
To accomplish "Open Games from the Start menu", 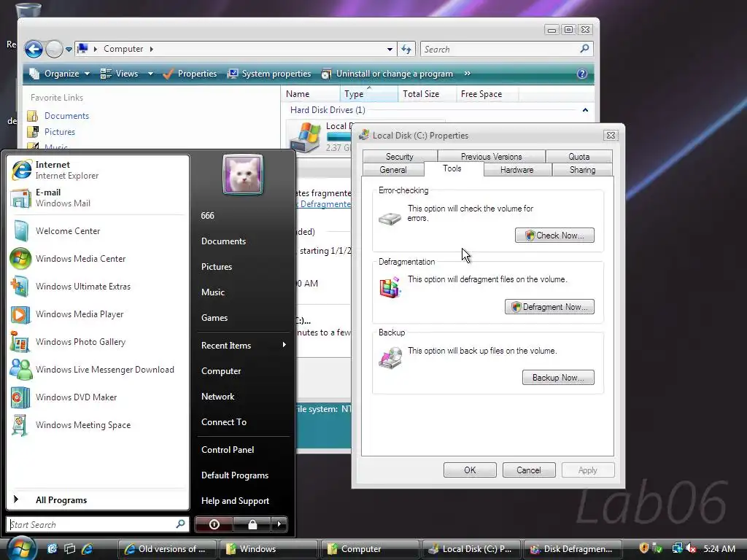I will (x=243, y=318).
